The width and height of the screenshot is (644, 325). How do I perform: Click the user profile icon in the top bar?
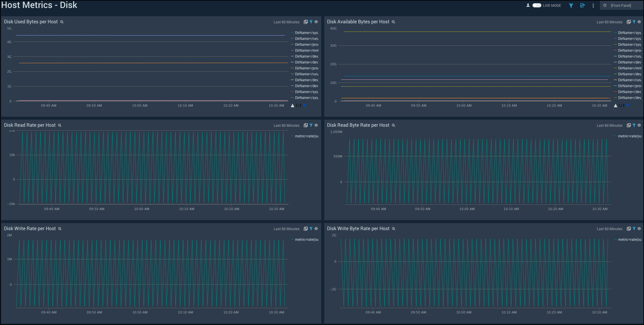coord(528,5)
